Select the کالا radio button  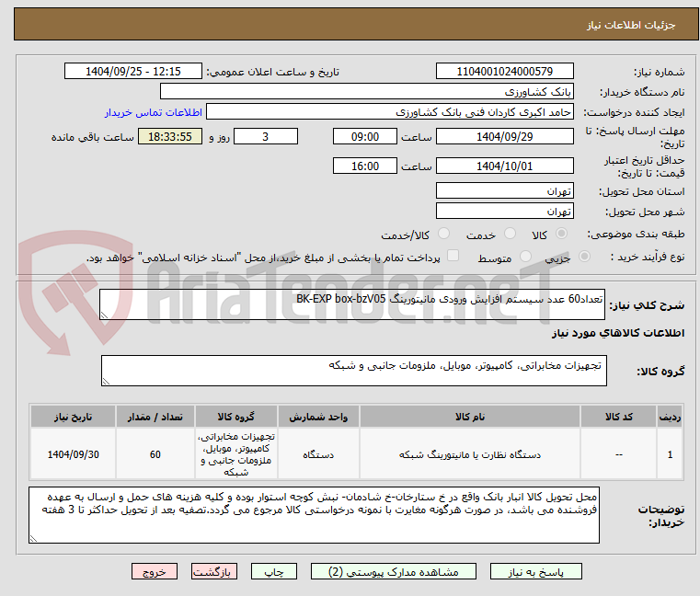[x=562, y=234]
